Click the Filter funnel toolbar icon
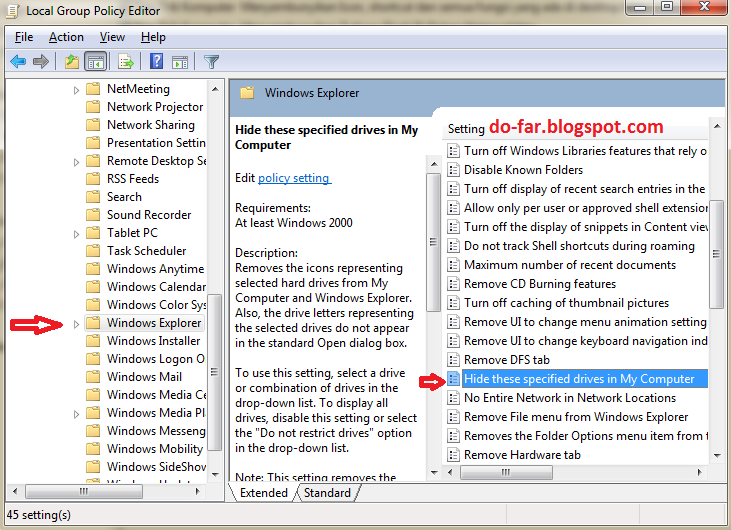This screenshot has height=530, width=731. [211, 61]
